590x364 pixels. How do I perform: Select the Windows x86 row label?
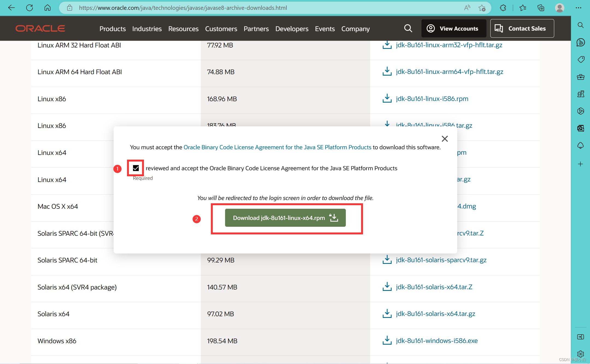click(x=57, y=341)
